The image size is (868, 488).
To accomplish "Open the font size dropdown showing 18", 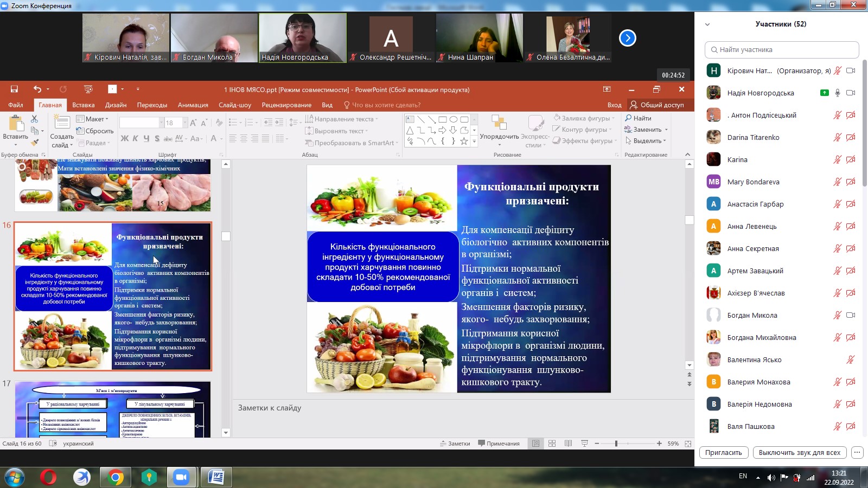I will point(184,123).
